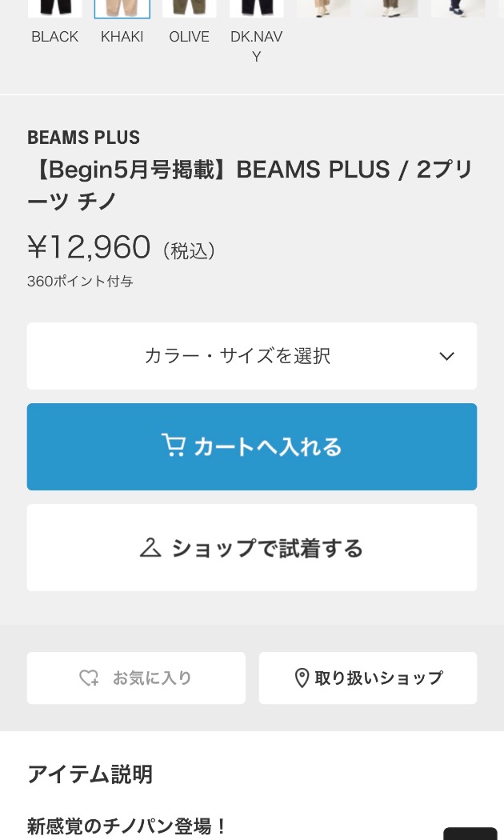
Task: Click the アイテム説明 section heading
Action: tap(90, 774)
